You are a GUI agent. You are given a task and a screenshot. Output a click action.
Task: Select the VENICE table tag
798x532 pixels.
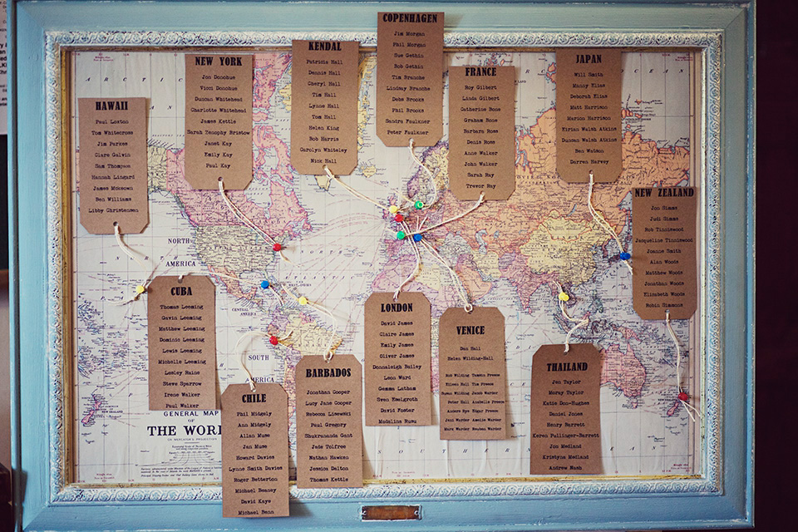[472, 373]
